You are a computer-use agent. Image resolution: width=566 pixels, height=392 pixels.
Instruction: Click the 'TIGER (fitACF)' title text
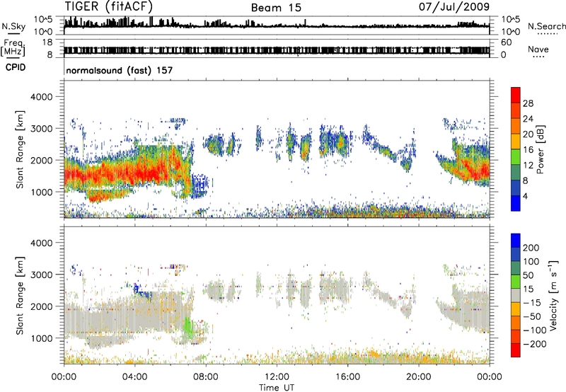(x=109, y=6)
